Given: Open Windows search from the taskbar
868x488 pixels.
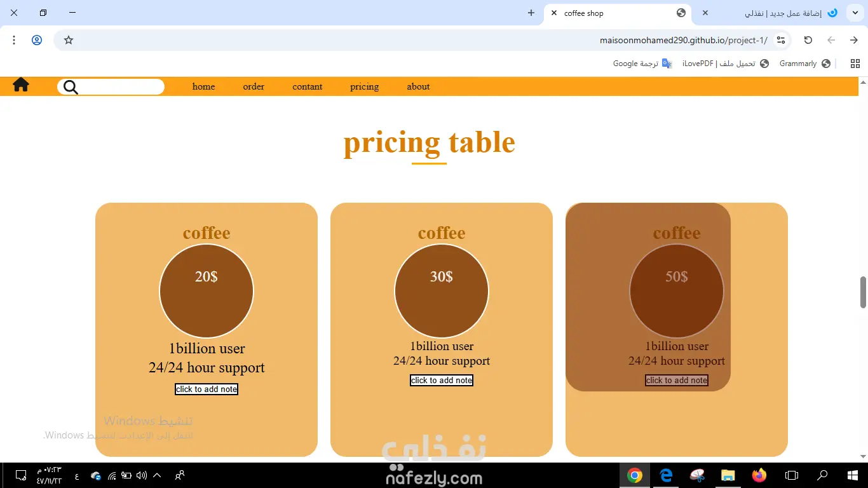Looking at the screenshot, I should tap(822, 475).
